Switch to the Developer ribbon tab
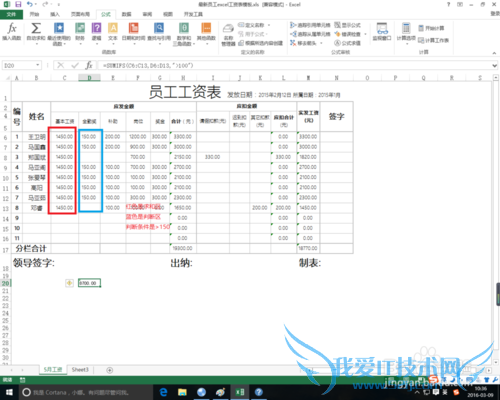The width and height of the screenshot is (500, 400). (193, 14)
